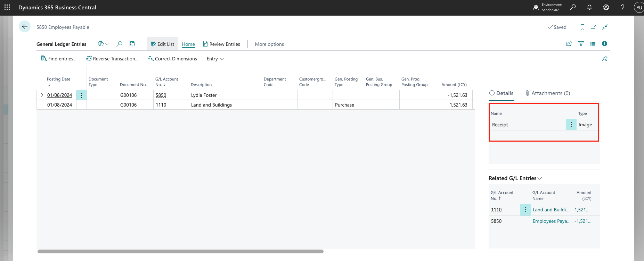Expand the Entry menu

[x=215, y=59]
